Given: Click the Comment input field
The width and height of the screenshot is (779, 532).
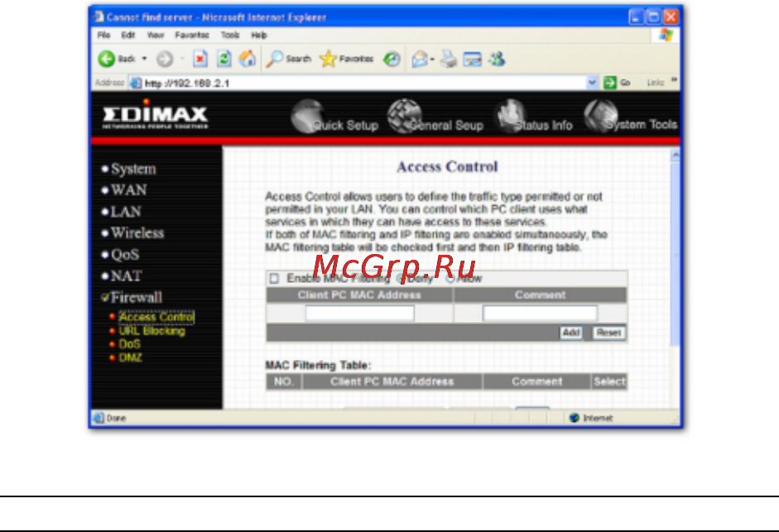Looking at the screenshot, I should (x=540, y=313).
